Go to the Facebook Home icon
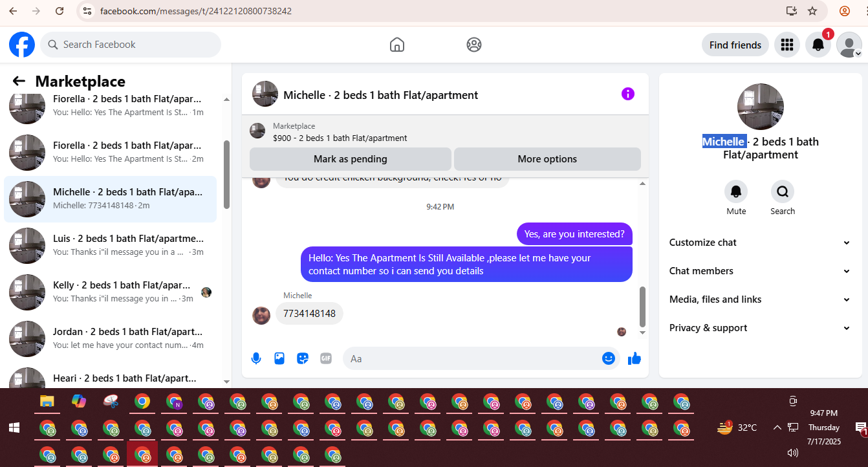This screenshot has width=868, height=467. 397,45
